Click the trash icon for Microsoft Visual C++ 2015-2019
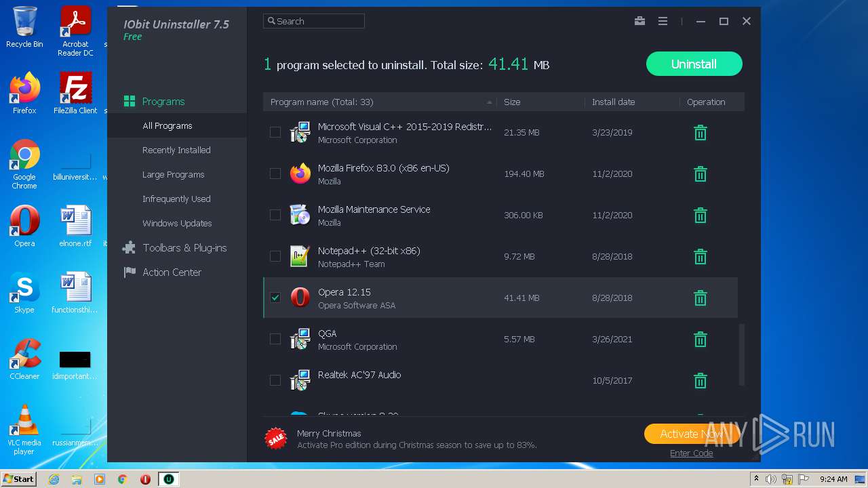The height and width of the screenshot is (488, 868). (x=701, y=133)
